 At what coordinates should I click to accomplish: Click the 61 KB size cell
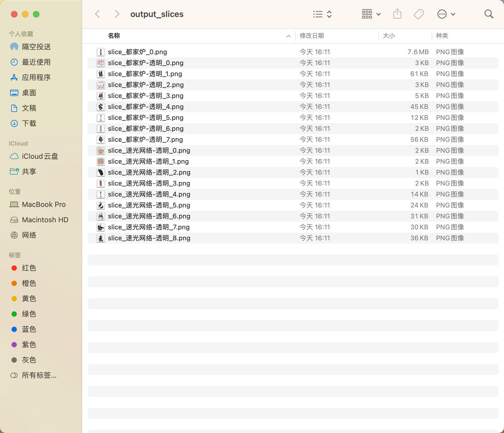pyautogui.click(x=419, y=74)
